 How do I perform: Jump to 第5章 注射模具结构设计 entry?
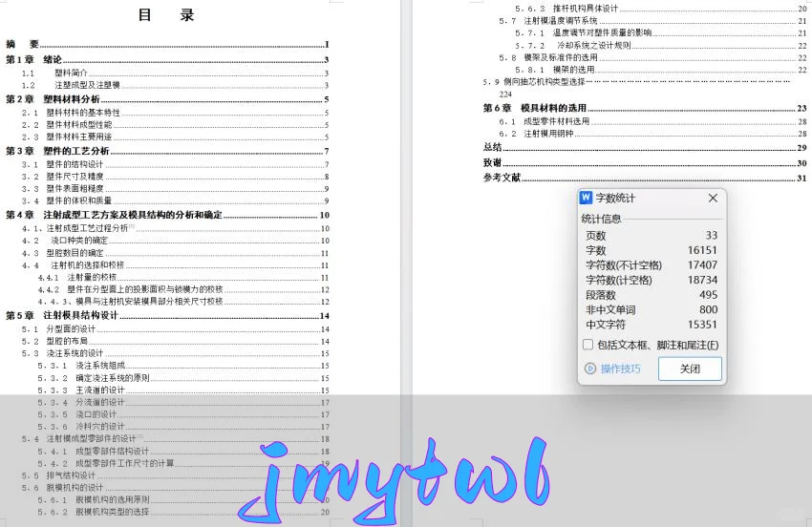167,315
